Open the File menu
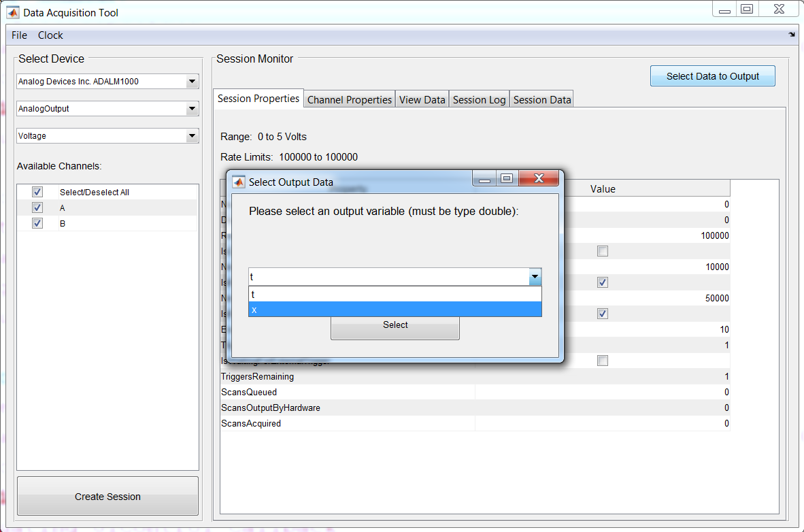This screenshot has height=532, width=804. click(19, 35)
